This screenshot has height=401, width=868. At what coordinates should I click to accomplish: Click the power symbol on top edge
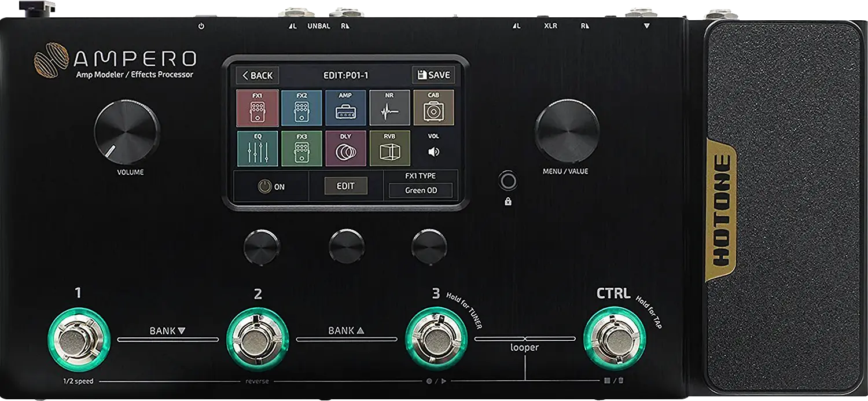[201, 26]
